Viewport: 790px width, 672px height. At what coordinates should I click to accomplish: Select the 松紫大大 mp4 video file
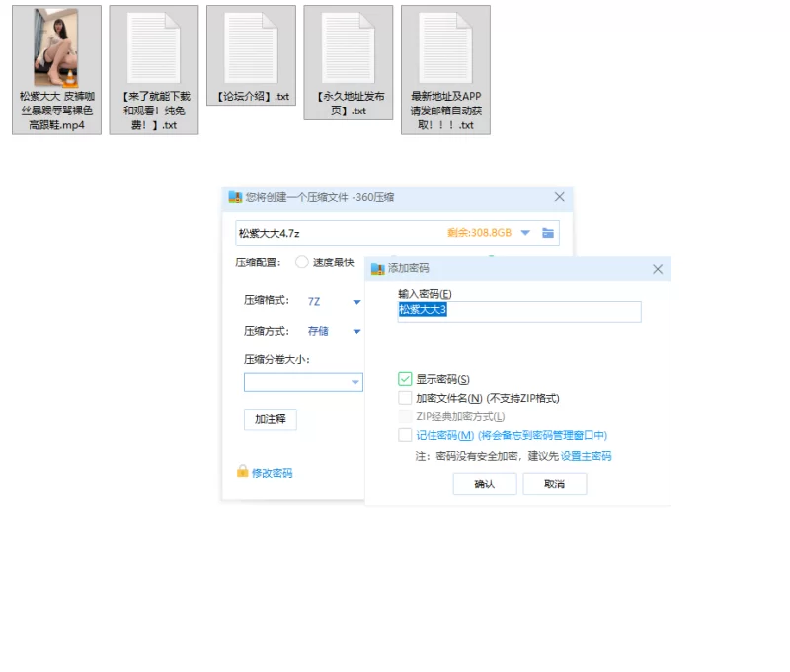point(56,70)
